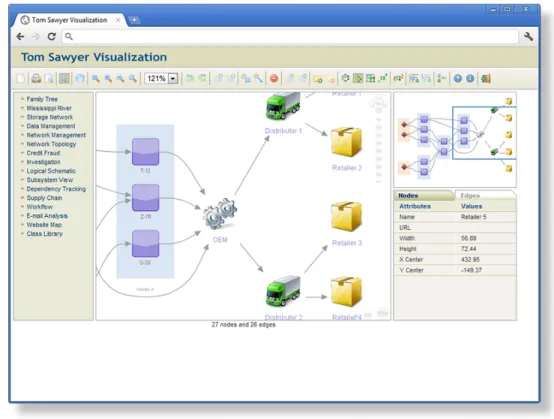Image resolution: width=554 pixels, height=419 pixels.
Task: Go back in browser
Action: pyautogui.click(x=20, y=36)
